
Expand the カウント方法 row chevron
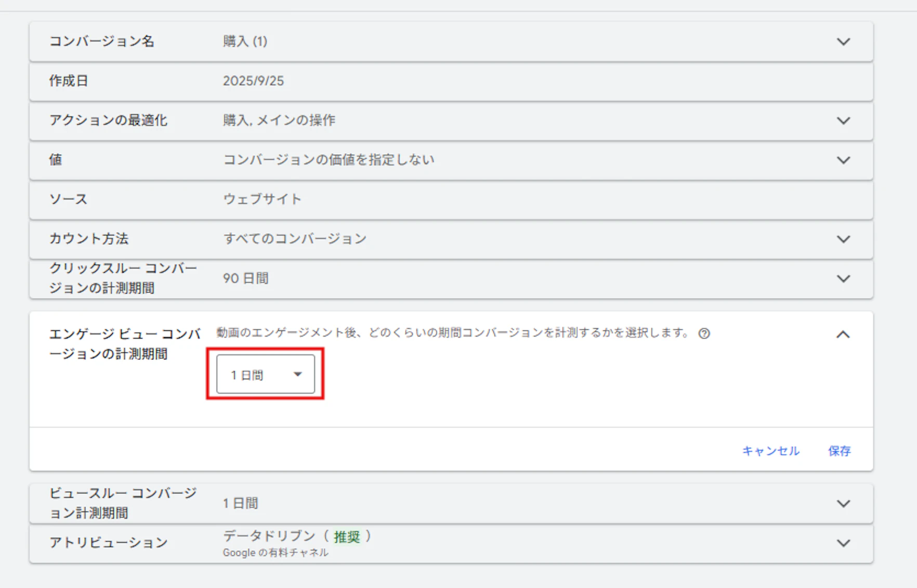coord(843,239)
